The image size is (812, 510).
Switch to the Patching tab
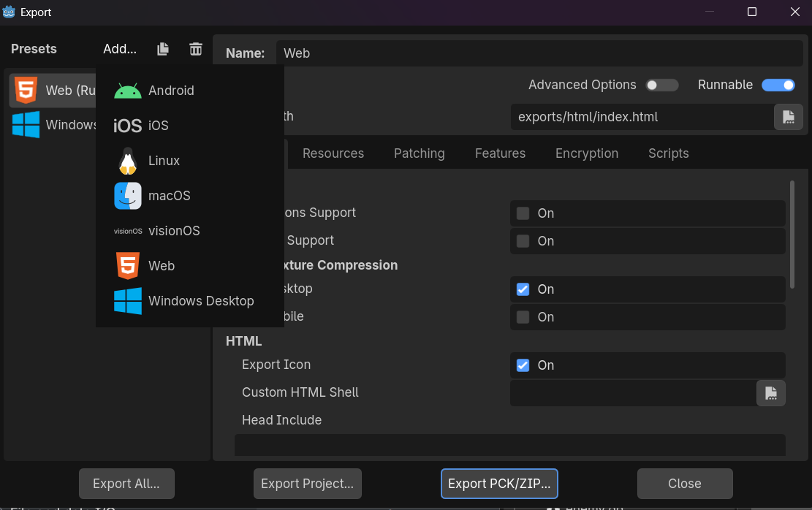click(x=419, y=153)
